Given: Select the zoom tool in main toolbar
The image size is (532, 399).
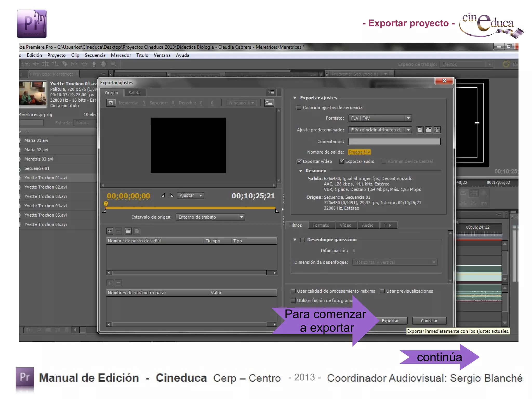Looking at the screenshot, I should tap(114, 64).
